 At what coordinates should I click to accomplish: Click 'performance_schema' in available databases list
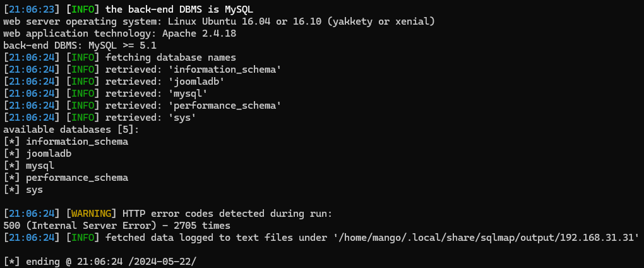[77, 178]
